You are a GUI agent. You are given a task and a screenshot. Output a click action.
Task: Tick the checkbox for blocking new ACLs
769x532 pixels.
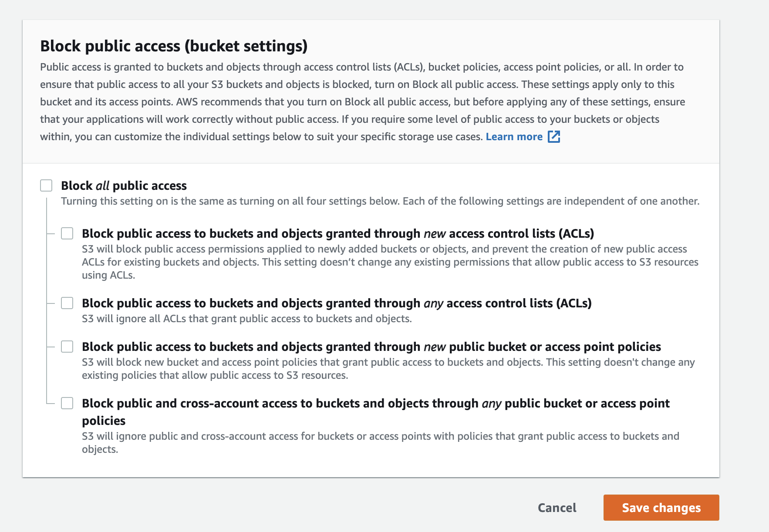click(67, 233)
